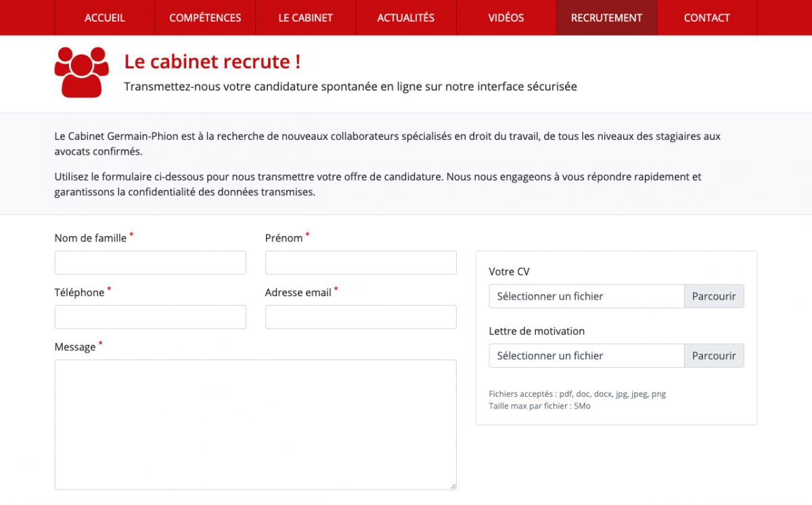The height and width of the screenshot is (505, 812).
Task: Go to the Contact page
Action: tap(706, 18)
